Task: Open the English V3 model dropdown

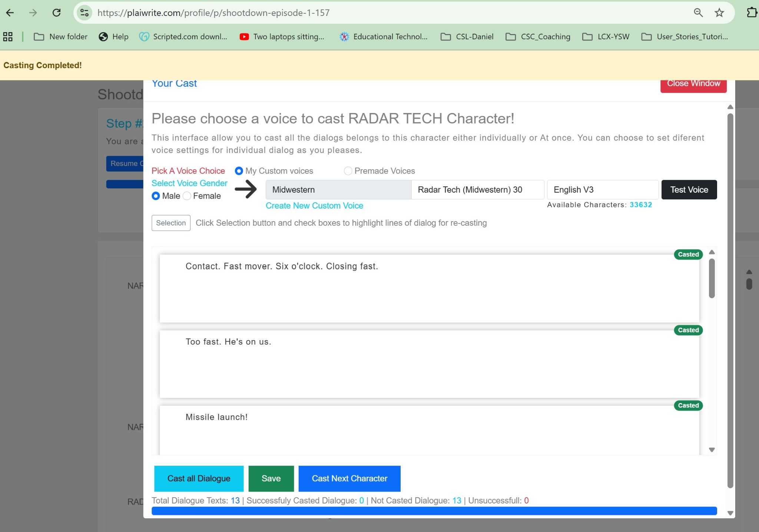Action: click(x=603, y=190)
